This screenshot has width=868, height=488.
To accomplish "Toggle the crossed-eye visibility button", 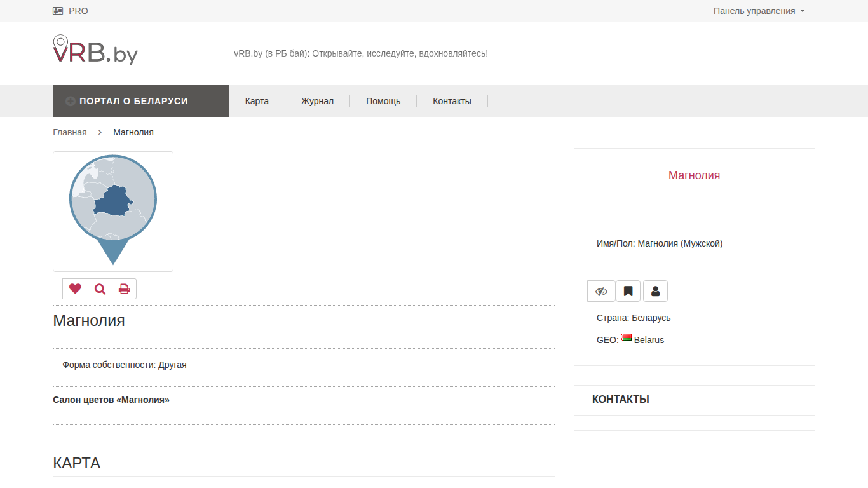I will 601,291.
